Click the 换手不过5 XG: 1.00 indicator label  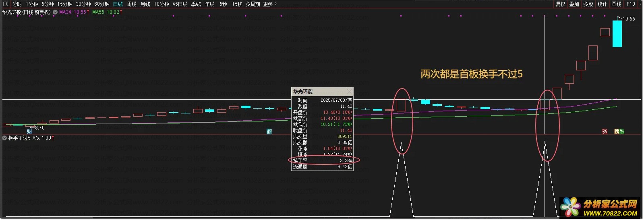tap(31, 138)
